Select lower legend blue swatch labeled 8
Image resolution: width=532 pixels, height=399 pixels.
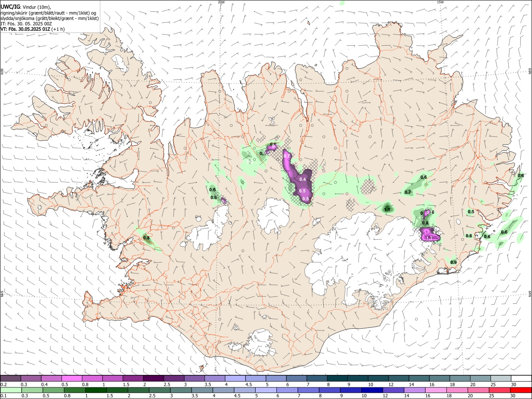[329, 390]
